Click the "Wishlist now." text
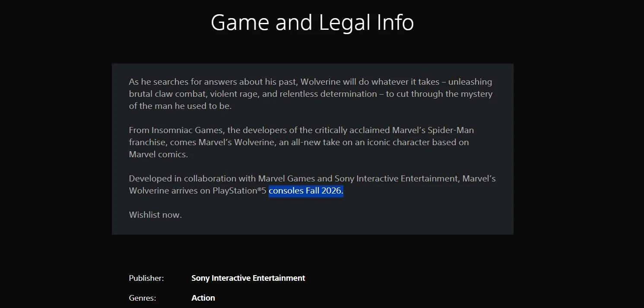 155,215
